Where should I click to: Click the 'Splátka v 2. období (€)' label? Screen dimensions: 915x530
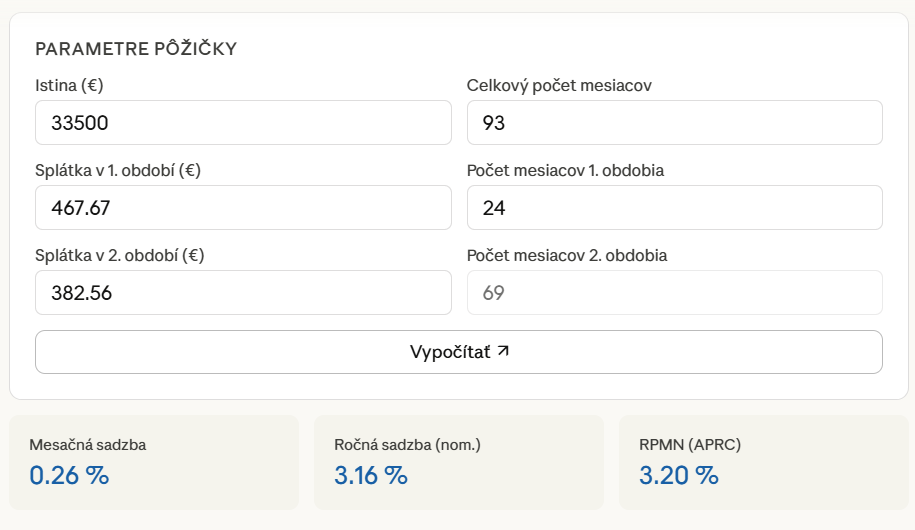pyautogui.click(x=120, y=256)
